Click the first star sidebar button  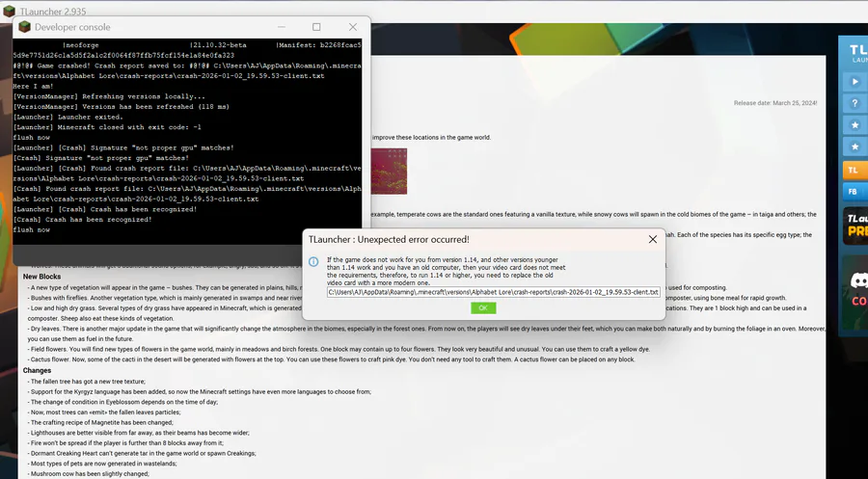pyautogui.click(x=854, y=125)
